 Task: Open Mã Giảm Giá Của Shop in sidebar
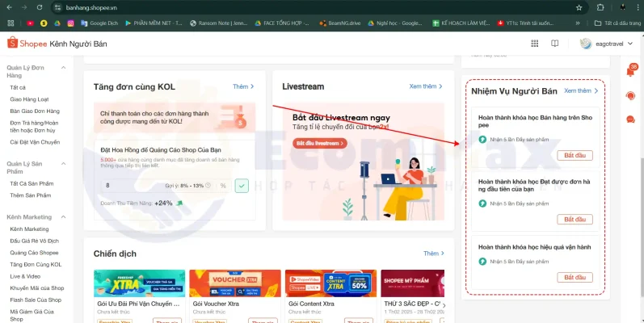32,315
